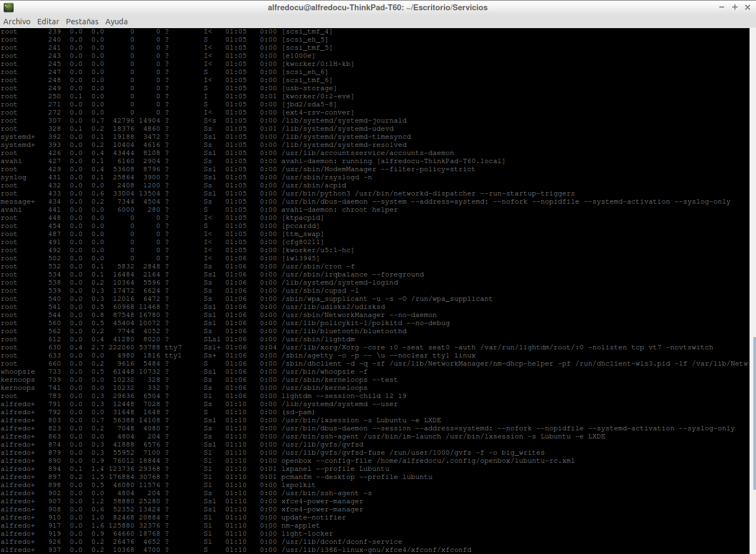
Task: Click the avahi-daemon: chroot helper text
Action: click(340, 210)
